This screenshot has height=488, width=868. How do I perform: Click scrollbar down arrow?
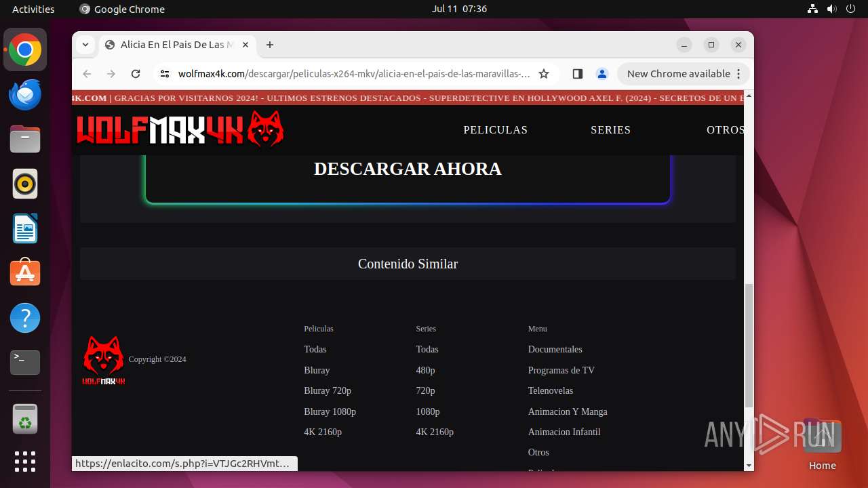[x=749, y=466]
